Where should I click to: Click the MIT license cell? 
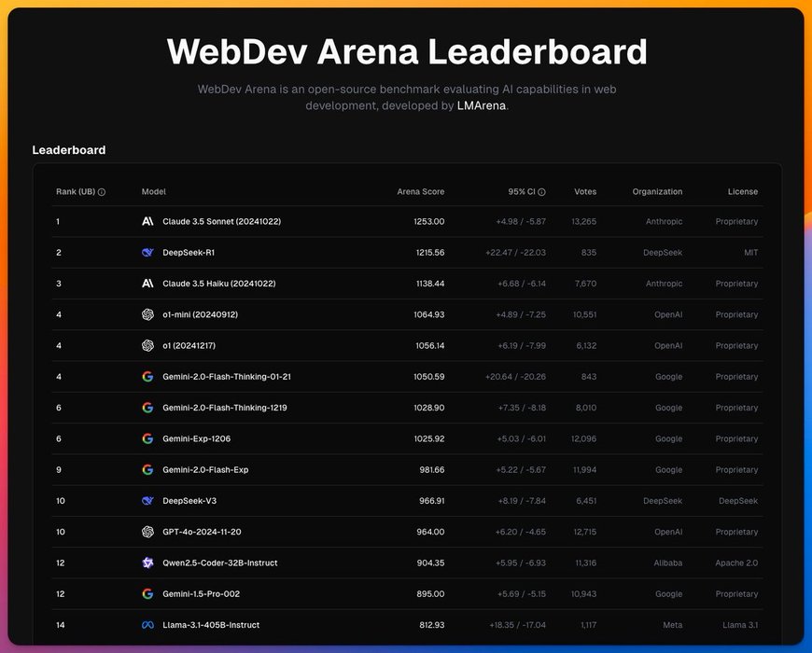click(751, 253)
